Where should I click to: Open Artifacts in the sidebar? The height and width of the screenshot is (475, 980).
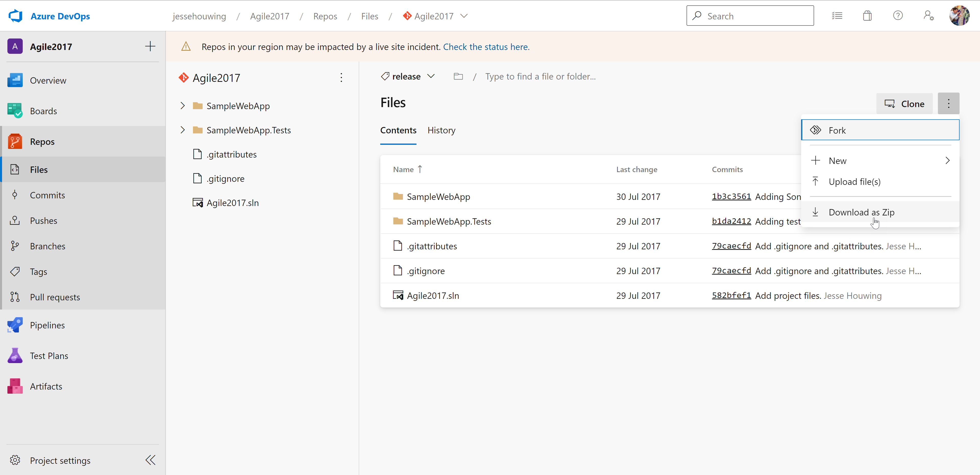[83, 386]
